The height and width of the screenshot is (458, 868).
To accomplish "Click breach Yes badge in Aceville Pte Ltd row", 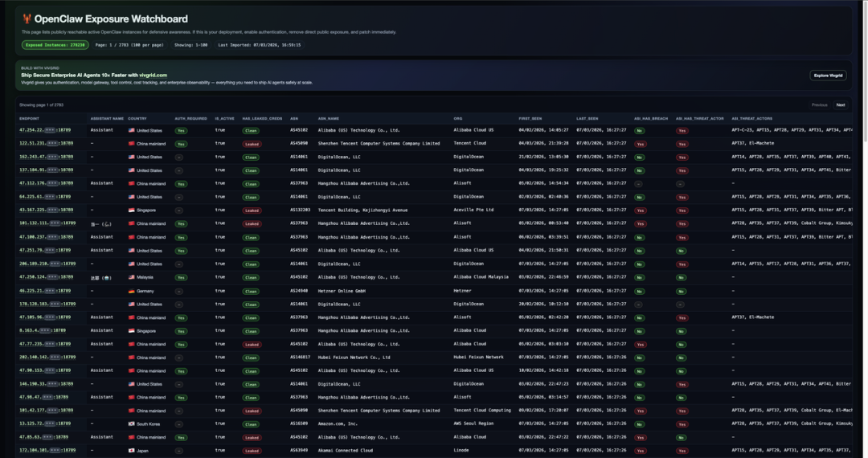I will [x=641, y=211].
